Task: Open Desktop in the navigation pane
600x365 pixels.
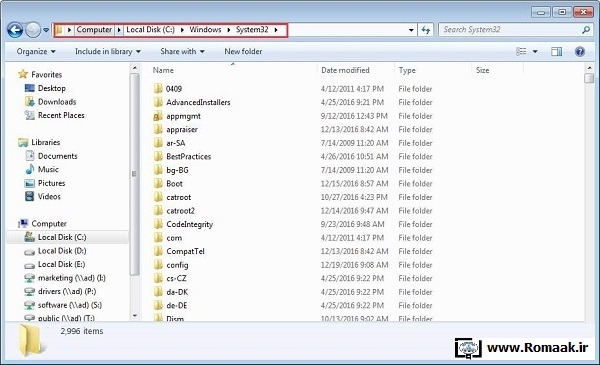Action: pyautogui.click(x=52, y=88)
